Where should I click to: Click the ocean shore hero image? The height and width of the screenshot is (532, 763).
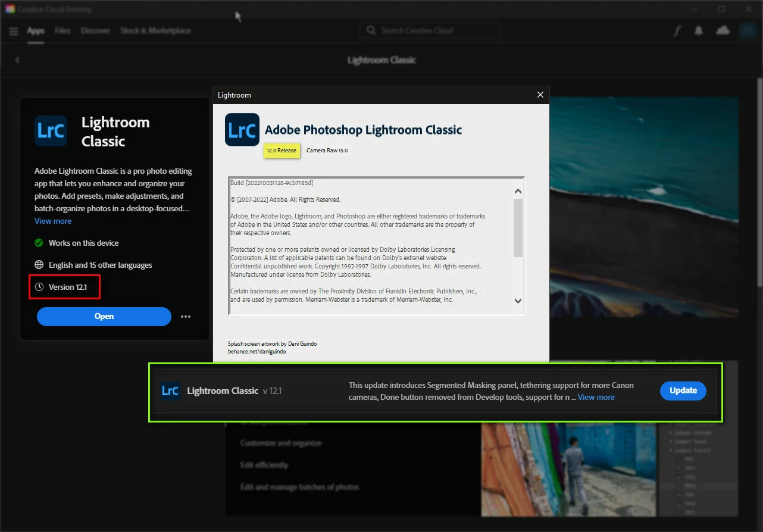tap(644, 207)
